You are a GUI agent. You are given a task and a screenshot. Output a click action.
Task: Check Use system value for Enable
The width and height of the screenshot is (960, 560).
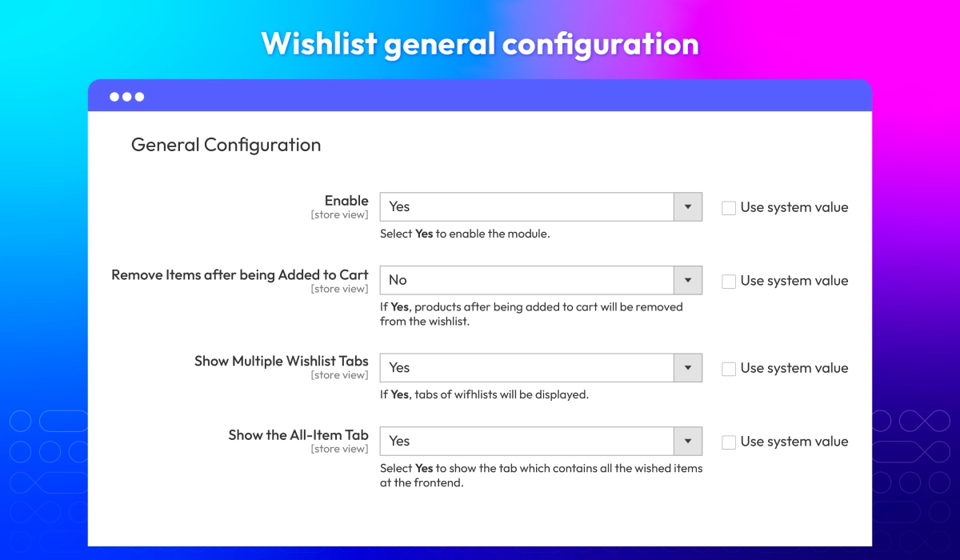(729, 208)
